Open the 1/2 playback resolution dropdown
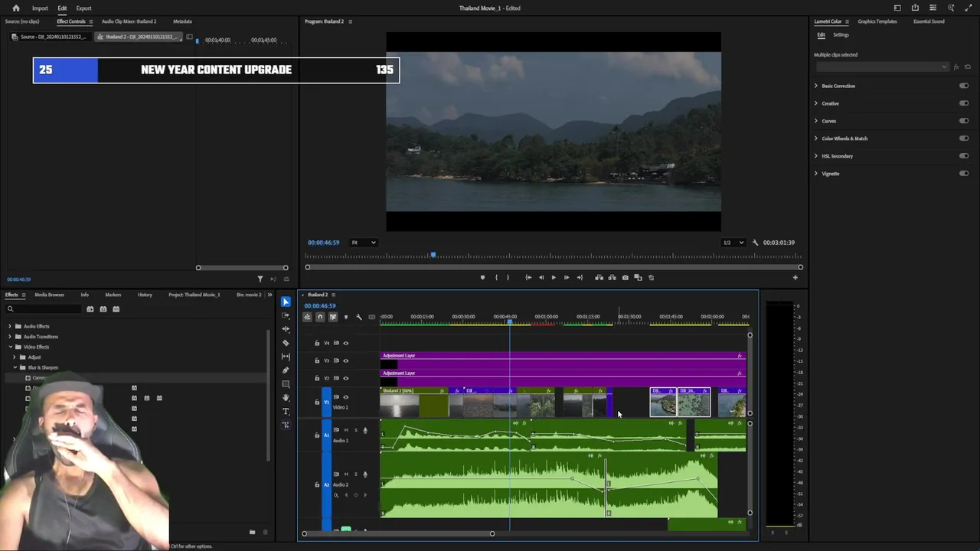The width and height of the screenshot is (980, 551). 733,243
